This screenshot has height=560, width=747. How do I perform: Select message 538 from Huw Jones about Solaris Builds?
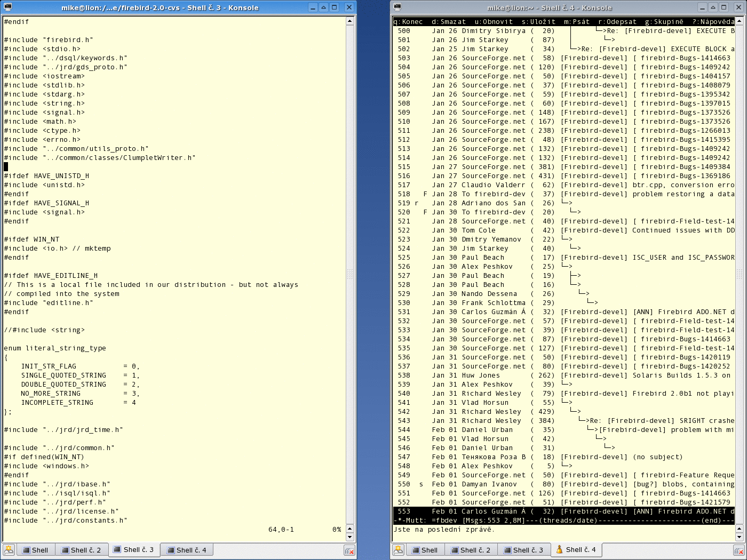564,375
